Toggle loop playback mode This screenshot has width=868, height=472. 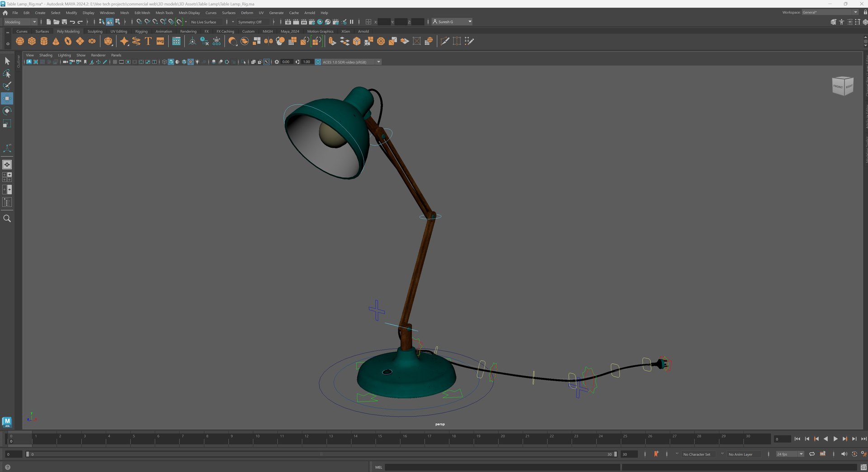pos(812,454)
